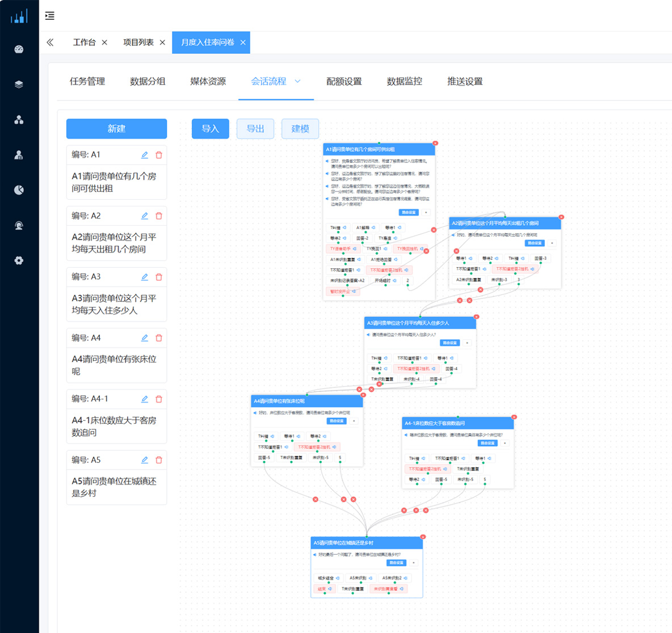Expand the 会话流程 dropdown chevron
The height and width of the screenshot is (633, 672).
coord(297,81)
